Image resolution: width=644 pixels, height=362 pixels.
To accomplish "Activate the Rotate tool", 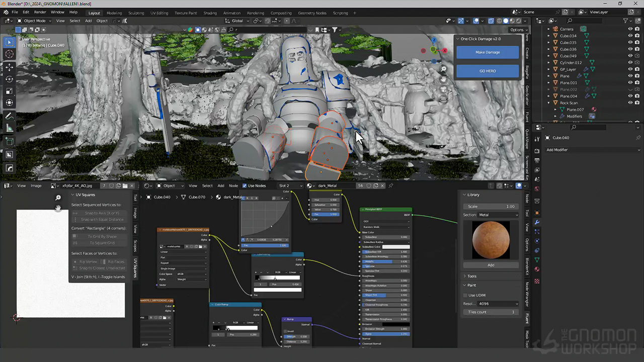I will pos(10,79).
